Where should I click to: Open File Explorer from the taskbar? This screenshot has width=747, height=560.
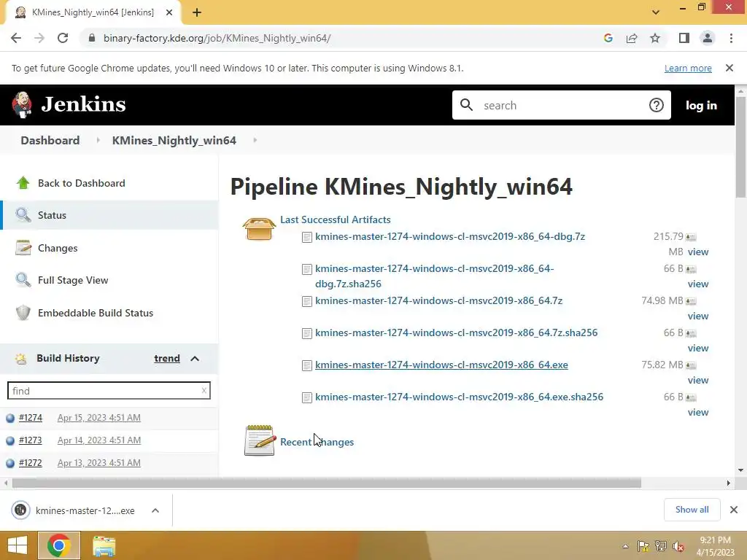[x=104, y=546]
